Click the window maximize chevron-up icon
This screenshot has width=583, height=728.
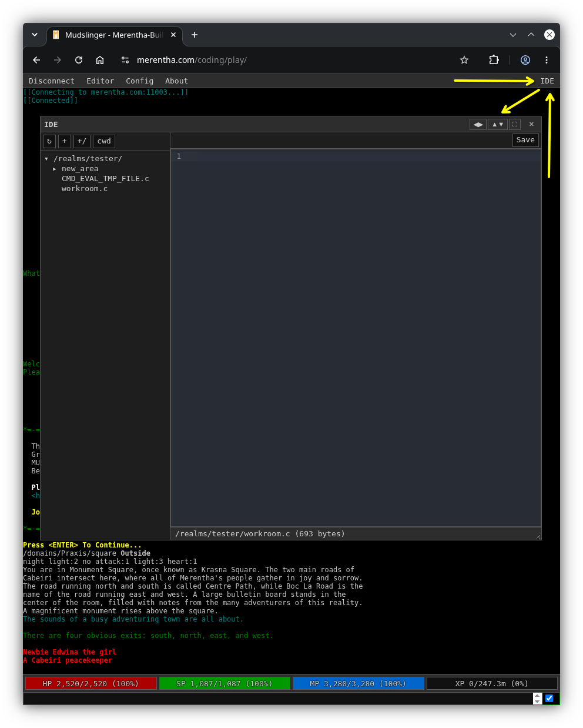point(531,35)
